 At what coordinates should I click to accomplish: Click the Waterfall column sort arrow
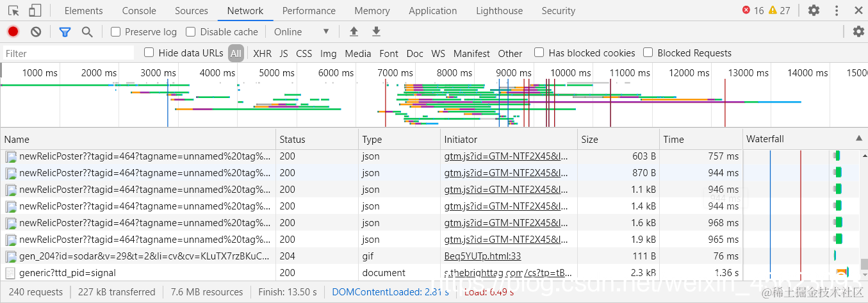859,139
